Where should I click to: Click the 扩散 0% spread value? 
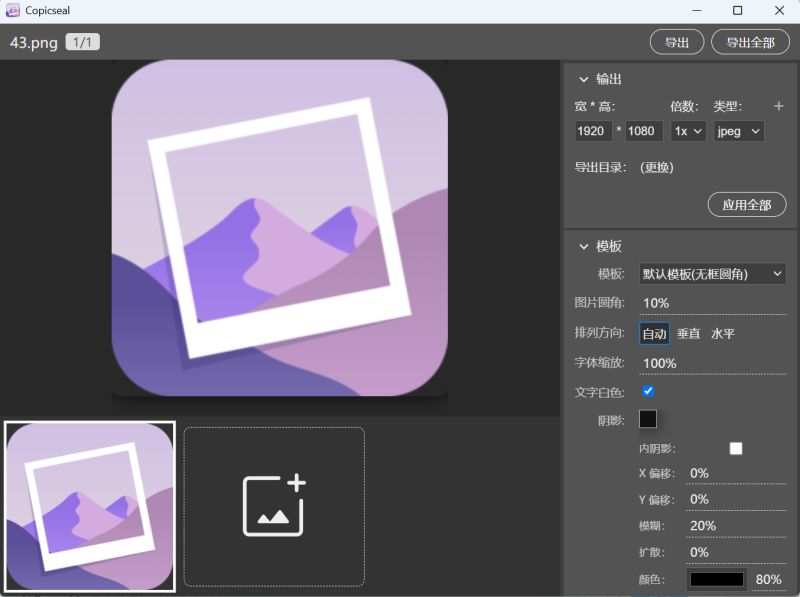tap(736, 553)
